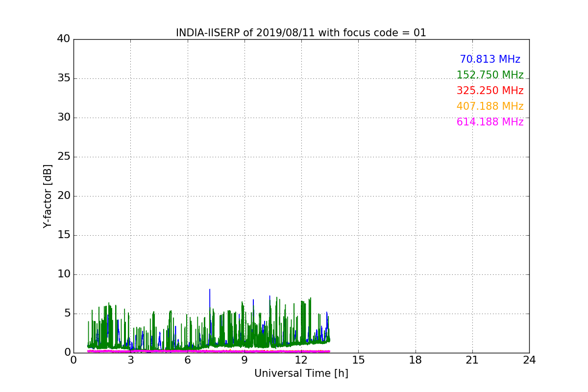Click the plot title 'INDIA-IISERP of 2019/08/11 with focus code = 01'
Screen dimensions: 588x392
click(x=301, y=33)
